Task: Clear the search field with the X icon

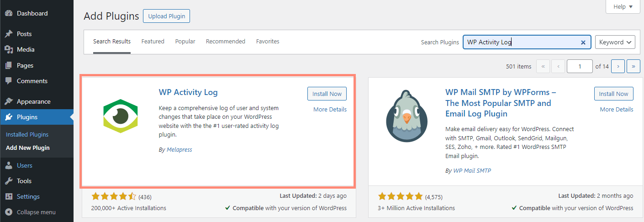Action: (583, 42)
